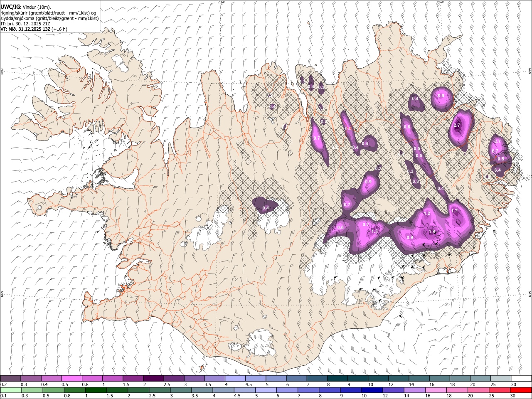Click the light pink swatch between 16 and 18

[x=436, y=390]
